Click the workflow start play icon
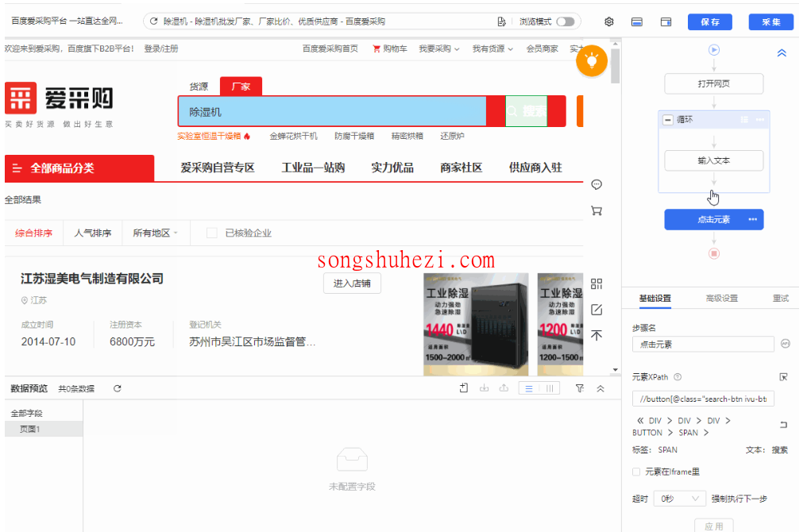Image resolution: width=811 pixels, height=532 pixels. click(x=714, y=50)
